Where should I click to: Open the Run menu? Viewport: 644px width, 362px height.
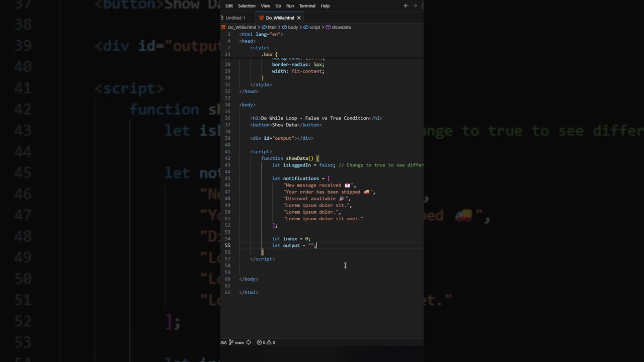coord(290,6)
